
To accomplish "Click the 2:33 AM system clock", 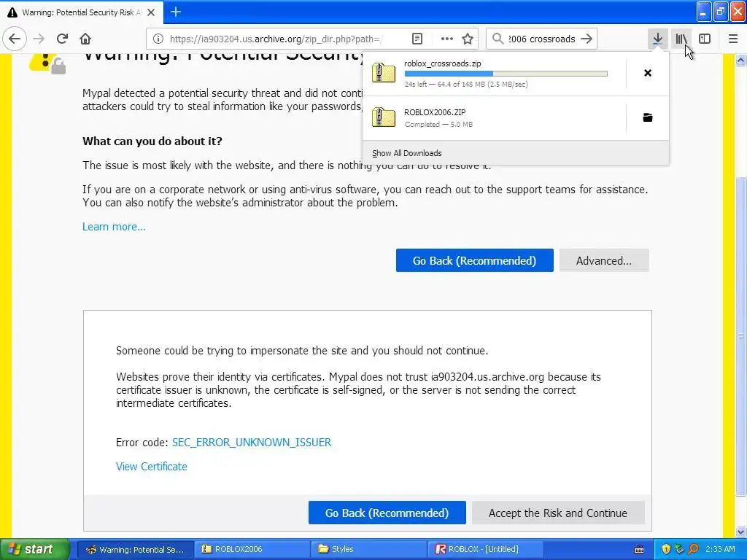I will point(720,550).
